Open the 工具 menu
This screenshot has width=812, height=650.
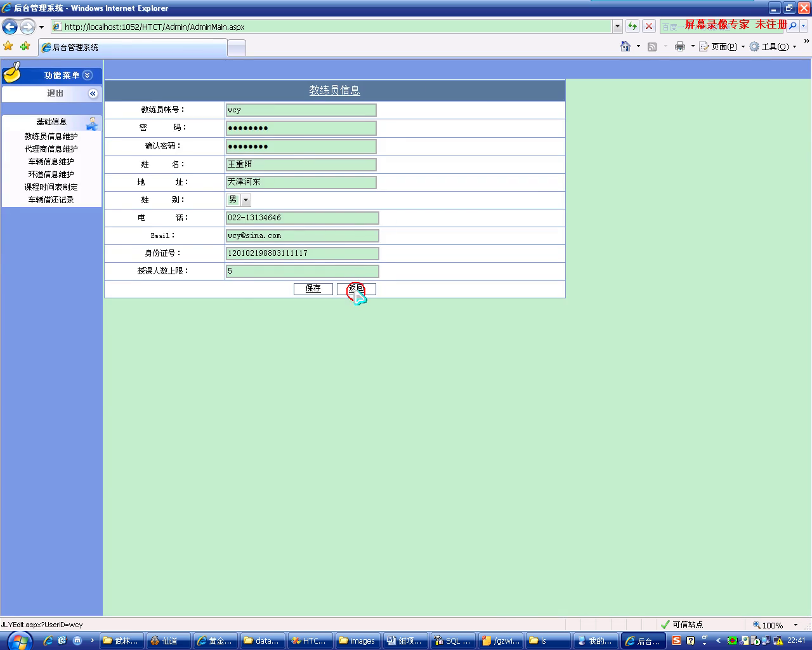(774, 46)
